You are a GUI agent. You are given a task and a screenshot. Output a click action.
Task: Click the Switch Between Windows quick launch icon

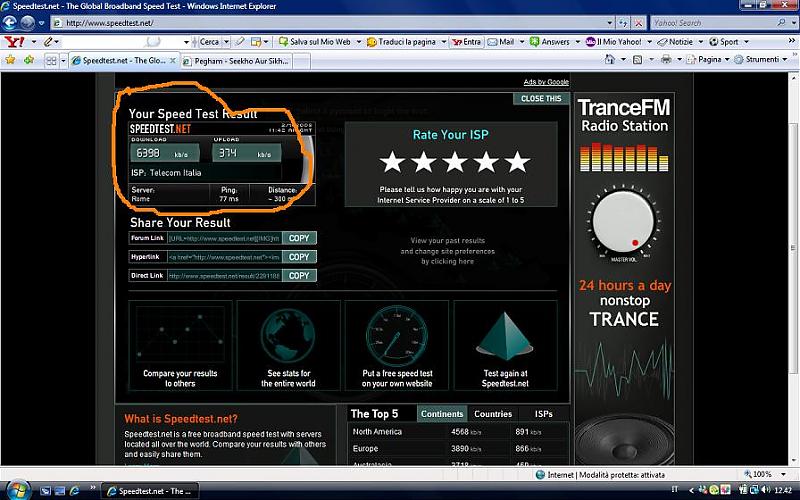(x=60, y=491)
